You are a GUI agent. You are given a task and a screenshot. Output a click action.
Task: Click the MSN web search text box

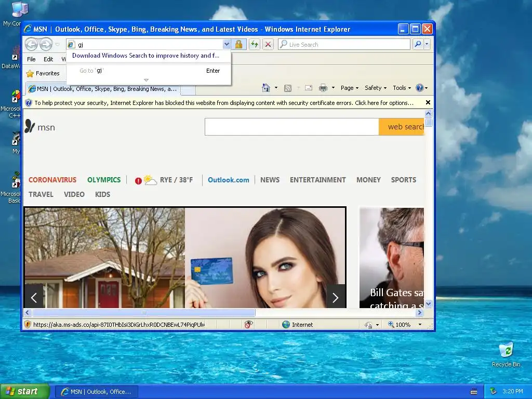click(x=292, y=127)
